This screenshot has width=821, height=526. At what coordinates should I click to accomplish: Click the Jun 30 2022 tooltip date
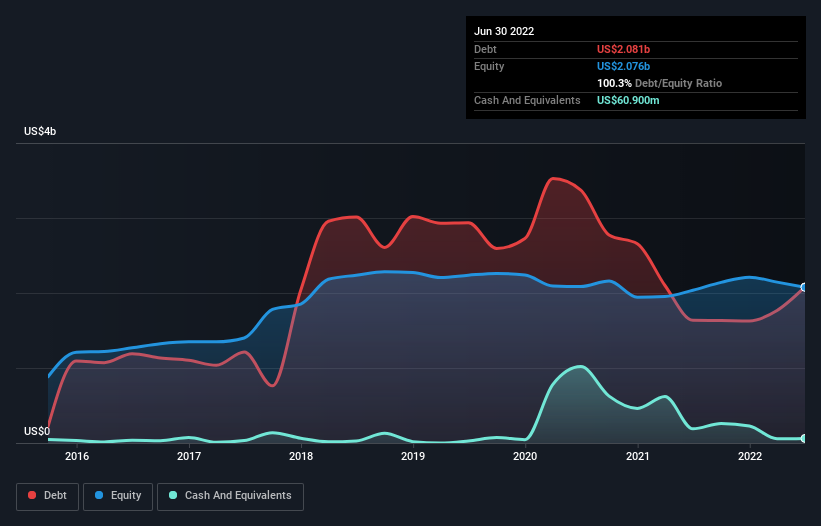pos(504,31)
